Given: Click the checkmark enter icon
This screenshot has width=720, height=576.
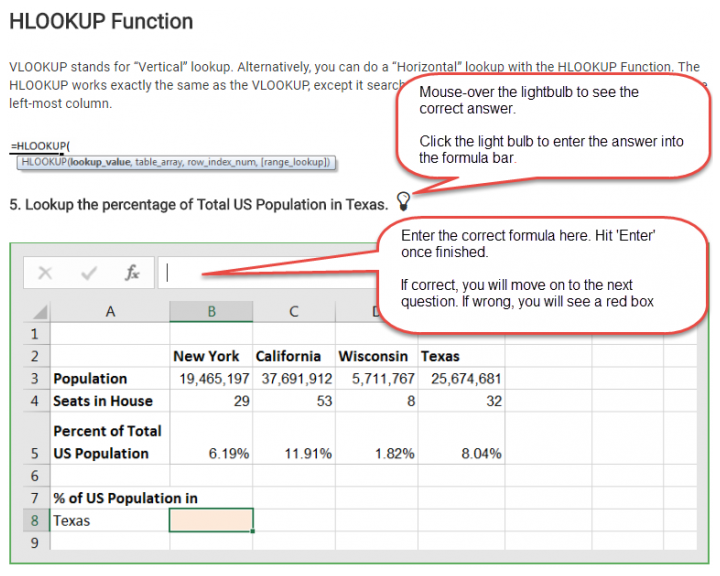Looking at the screenshot, I should pos(89,272).
